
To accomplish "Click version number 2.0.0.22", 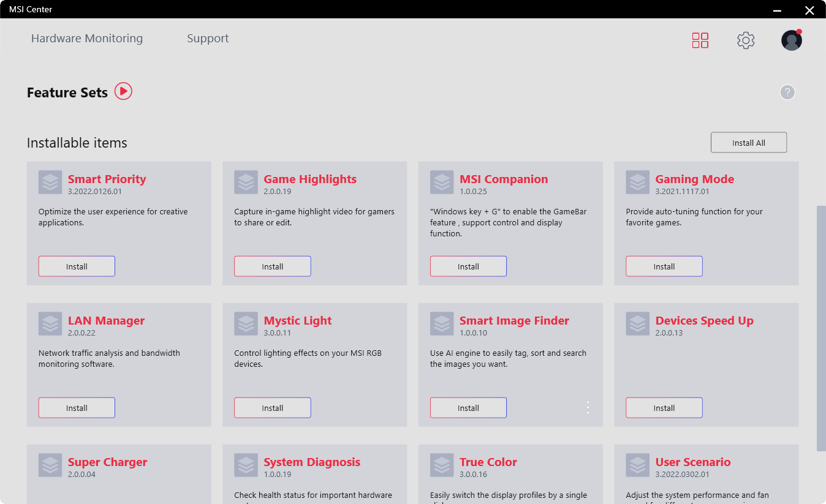I will (82, 333).
